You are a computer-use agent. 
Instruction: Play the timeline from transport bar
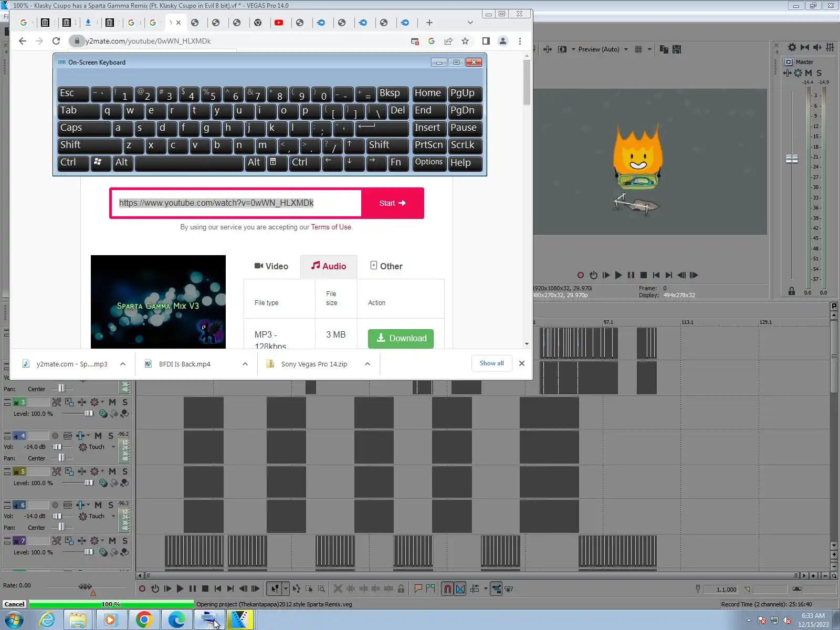(x=180, y=589)
